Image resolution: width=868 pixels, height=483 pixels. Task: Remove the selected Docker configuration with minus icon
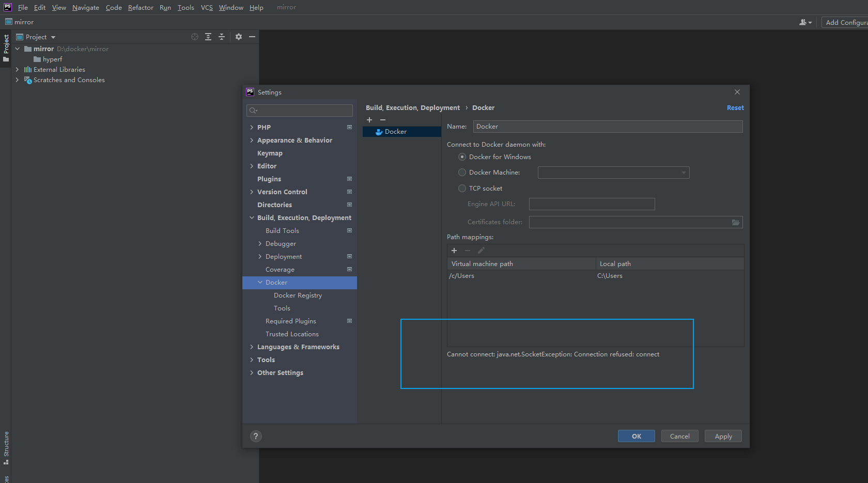[x=383, y=120]
